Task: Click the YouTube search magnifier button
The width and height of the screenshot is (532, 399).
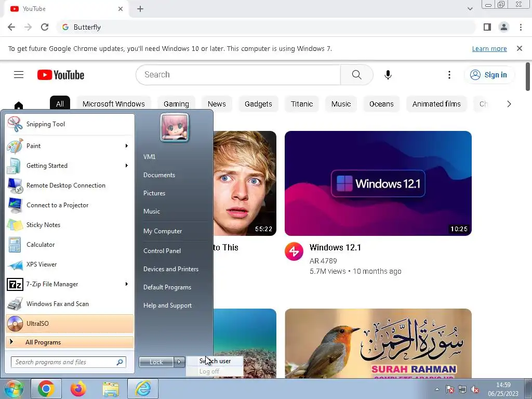Action: click(x=356, y=75)
